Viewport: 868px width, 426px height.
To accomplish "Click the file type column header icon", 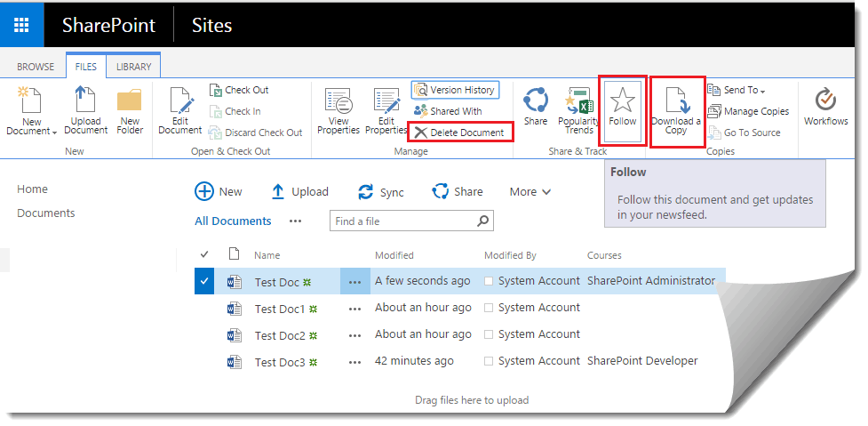I will point(235,253).
